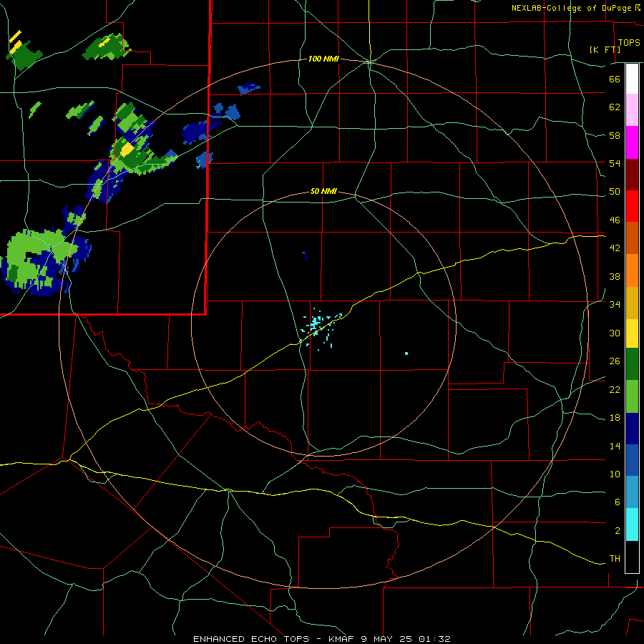Click the TH threshold legend label
Image resolution: width=644 pixels, height=644 pixels.
pyautogui.click(x=615, y=559)
